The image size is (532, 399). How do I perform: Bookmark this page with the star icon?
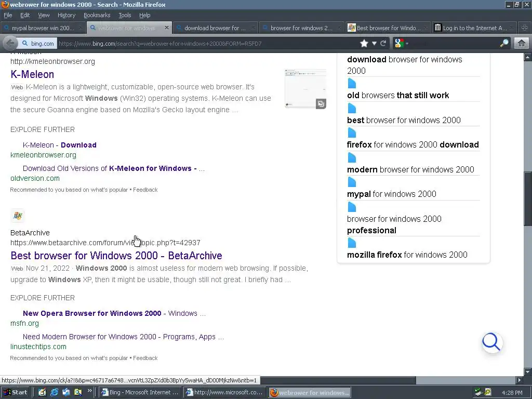pos(364,44)
